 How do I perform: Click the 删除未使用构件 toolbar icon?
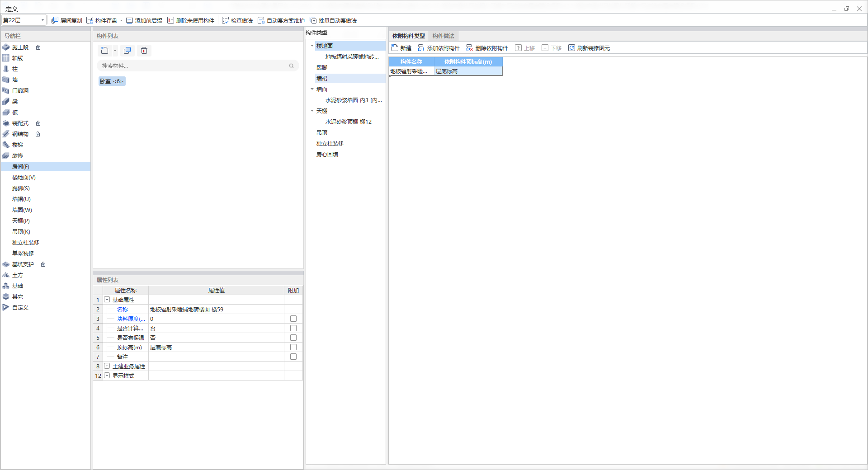click(170, 20)
